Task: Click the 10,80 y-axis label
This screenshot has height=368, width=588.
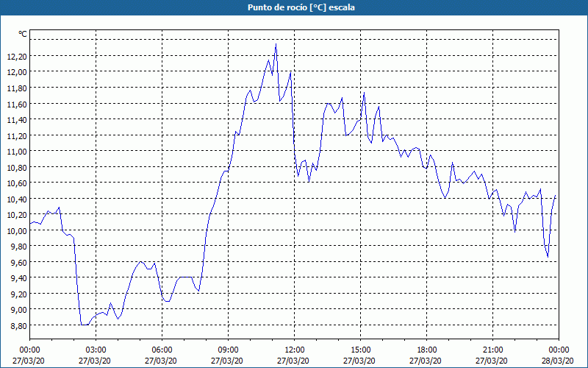Action: [x=17, y=168]
